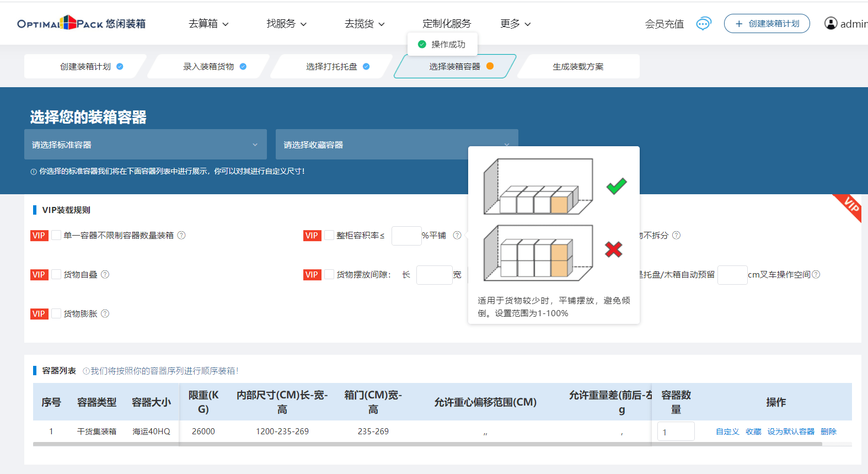Click help icon after %平铺
Image resolution: width=868 pixels, height=474 pixels.
[457, 235]
